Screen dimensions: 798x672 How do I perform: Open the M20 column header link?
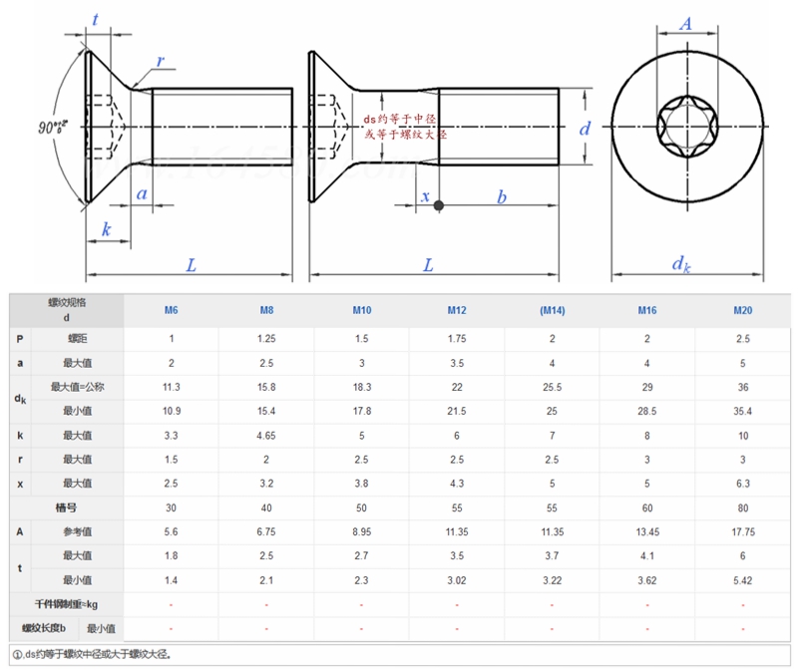[x=742, y=311]
